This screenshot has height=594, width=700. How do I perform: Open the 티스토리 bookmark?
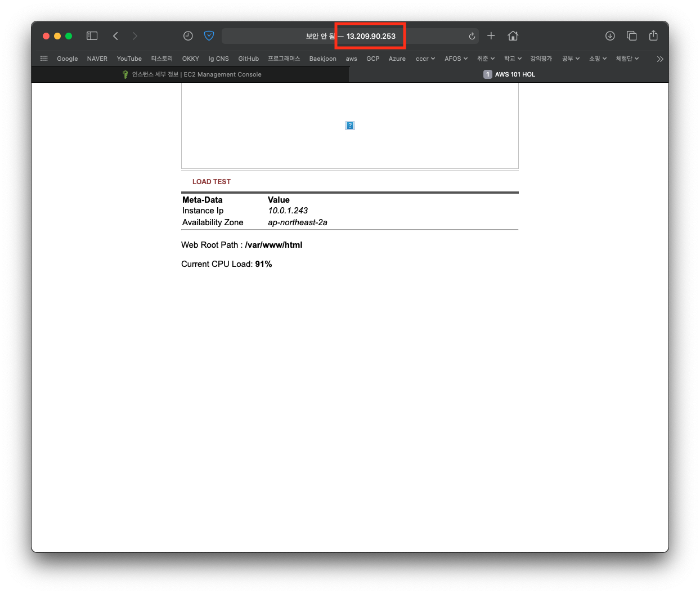(x=162, y=59)
